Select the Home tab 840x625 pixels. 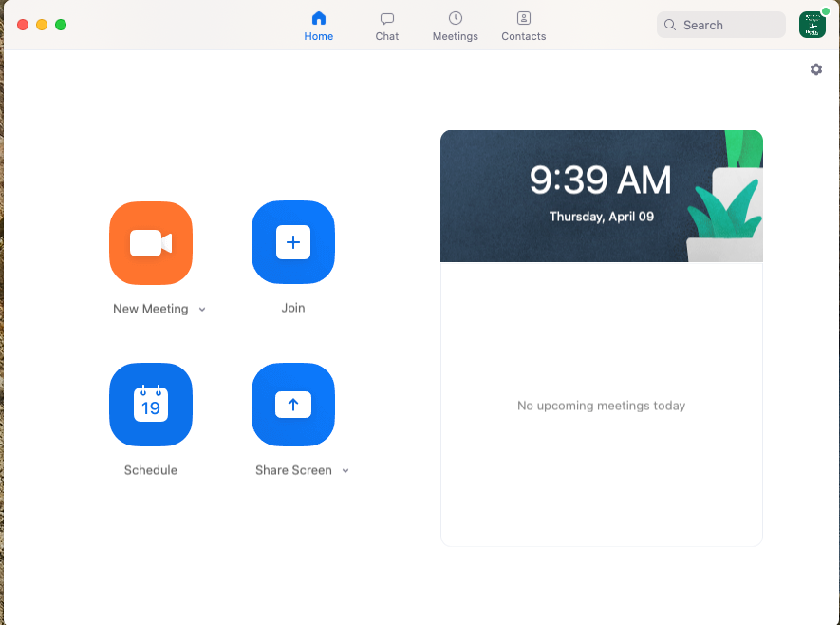(319, 26)
